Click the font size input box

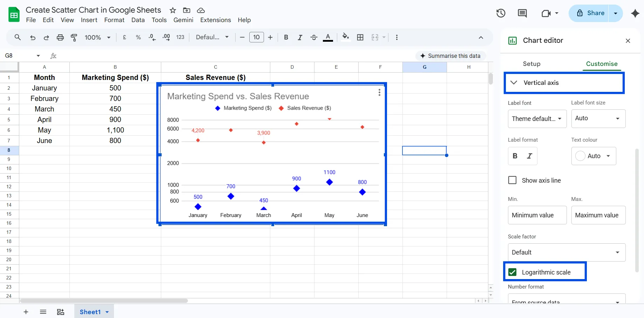[x=257, y=37]
